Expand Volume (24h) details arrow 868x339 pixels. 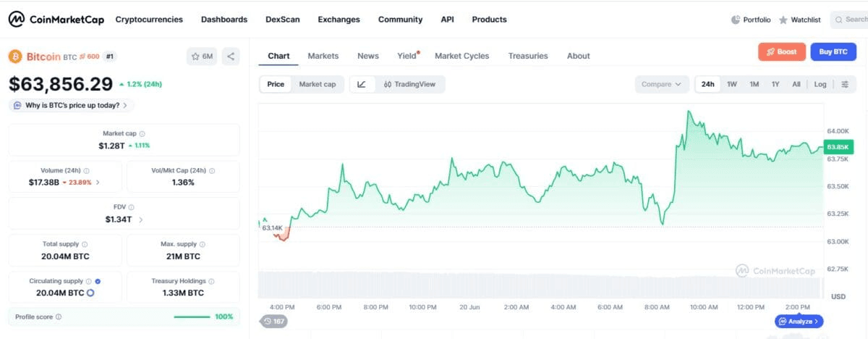[98, 183]
